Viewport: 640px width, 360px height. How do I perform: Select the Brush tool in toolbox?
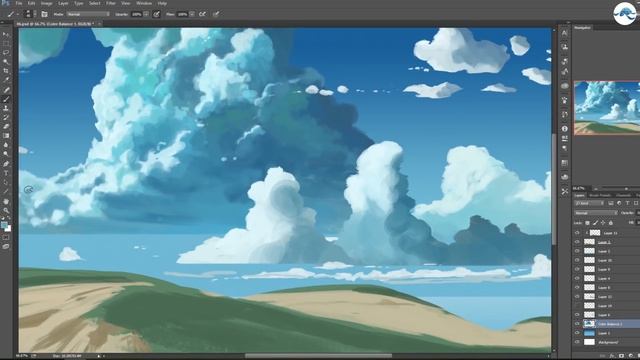coord(6,99)
